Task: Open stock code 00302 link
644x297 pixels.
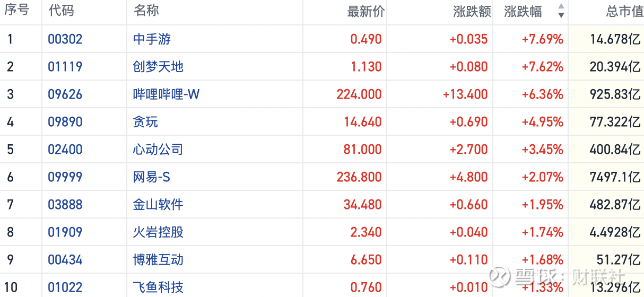Action: pyautogui.click(x=65, y=39)
